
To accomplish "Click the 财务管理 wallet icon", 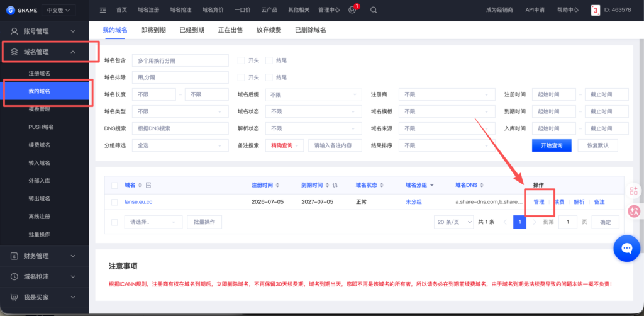I will 14,256.
